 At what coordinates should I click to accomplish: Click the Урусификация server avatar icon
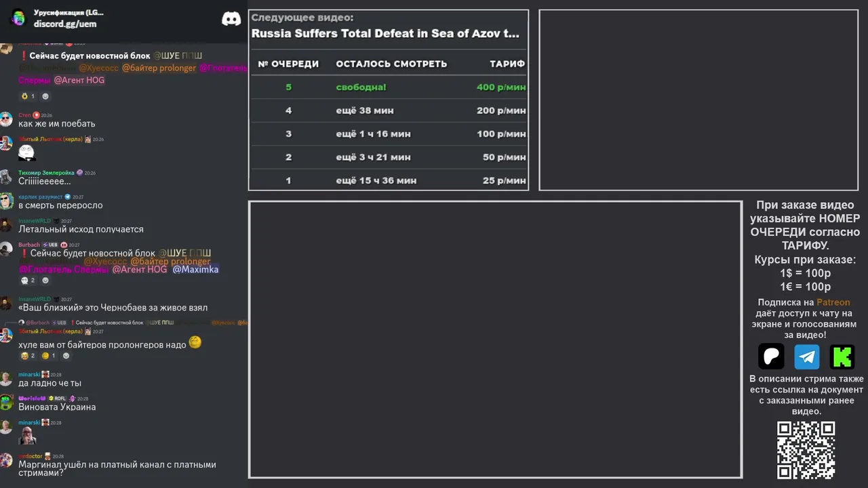click(18, 18)
